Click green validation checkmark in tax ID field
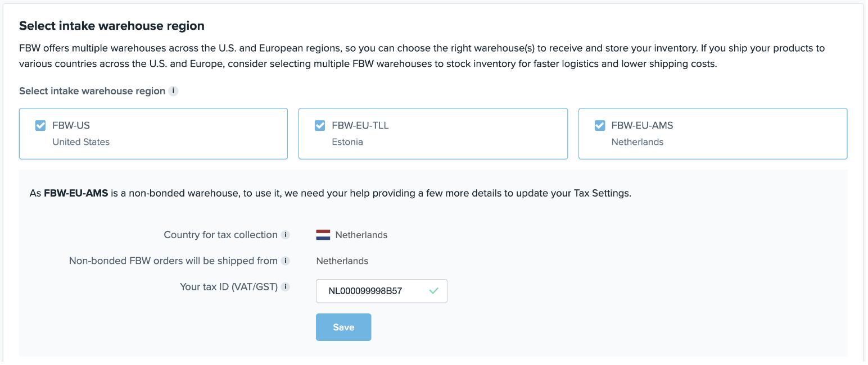The image size is (868, 365). coord(433,291)
